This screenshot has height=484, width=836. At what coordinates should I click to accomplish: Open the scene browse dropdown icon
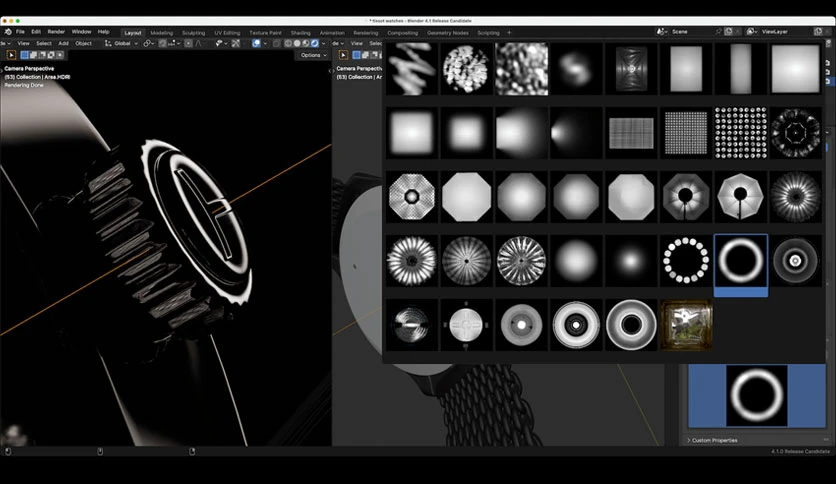(x=662, y=32)
